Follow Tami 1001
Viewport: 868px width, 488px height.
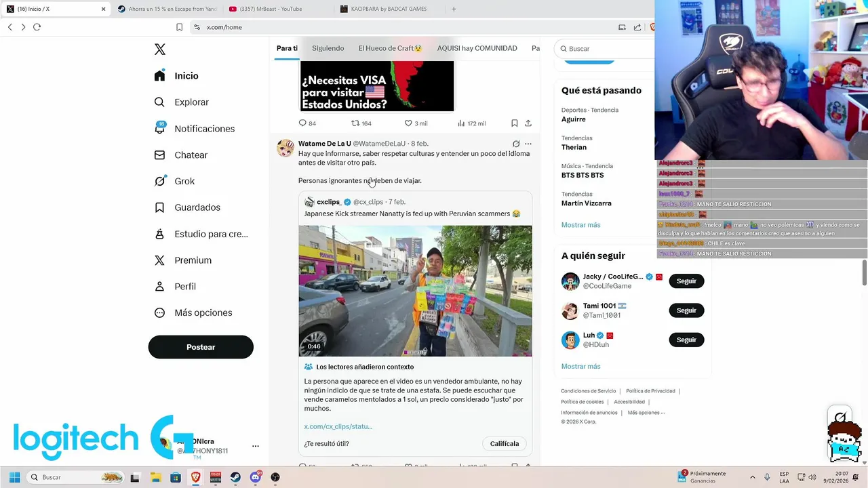coord(686,310)
